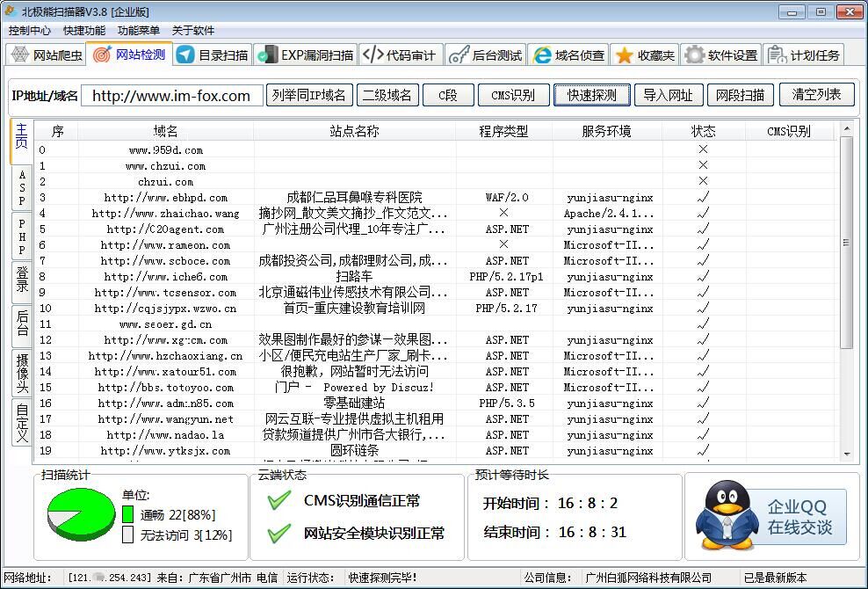
Task: Switch to the 登录 side tab
Action: [22, 282]
